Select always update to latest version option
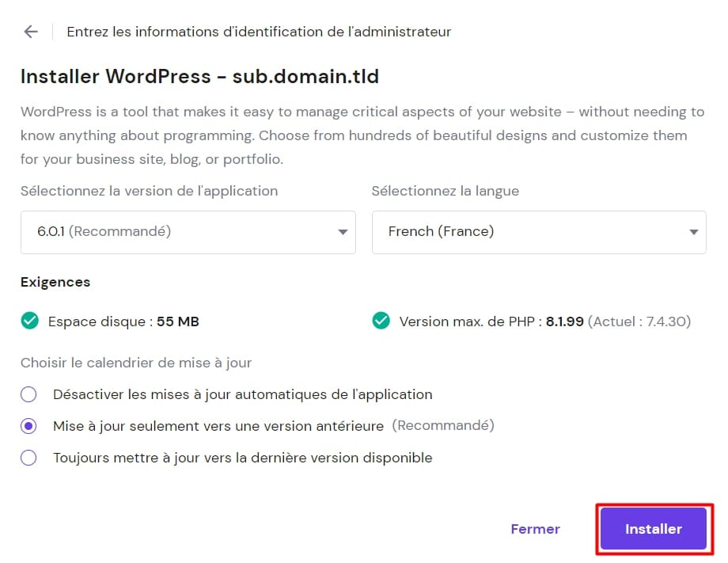This screenshot has height=563, width=728. coord(29,458)
